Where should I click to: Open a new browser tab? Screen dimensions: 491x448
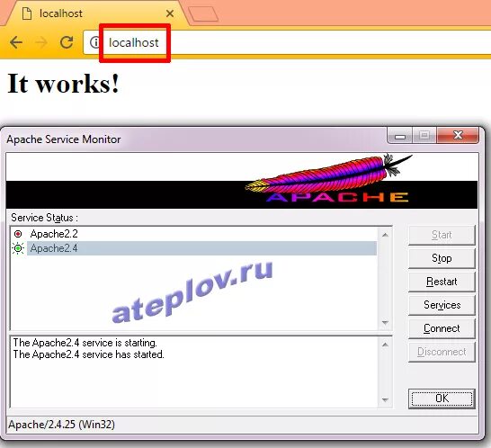pyautogui.click(x=203, y=13)
